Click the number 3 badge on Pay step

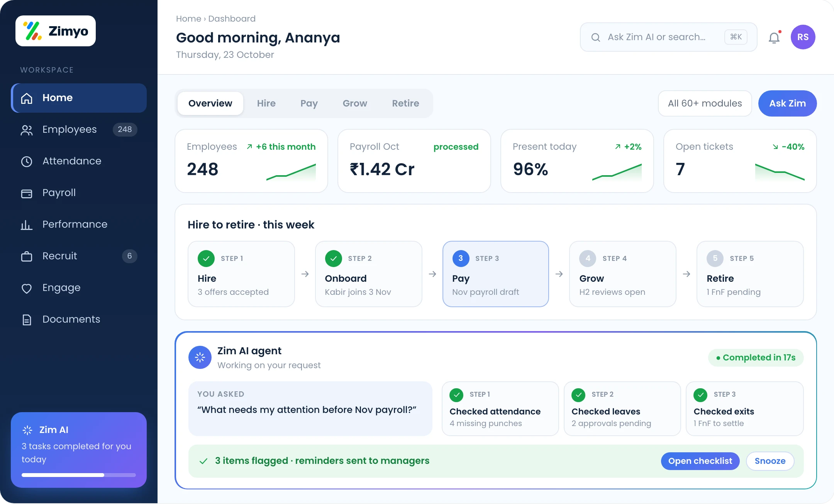461,259
